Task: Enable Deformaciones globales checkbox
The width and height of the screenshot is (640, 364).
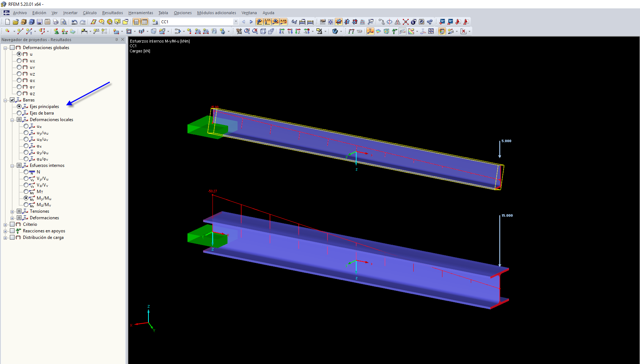Action: click(12, 48)
